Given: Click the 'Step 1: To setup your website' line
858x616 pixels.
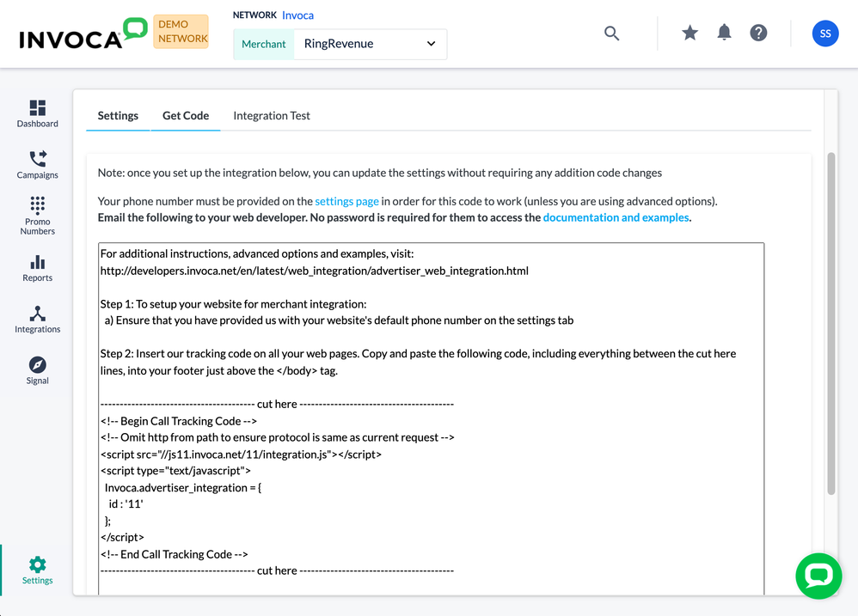Looking at the screenshot, I should point(233,304).
